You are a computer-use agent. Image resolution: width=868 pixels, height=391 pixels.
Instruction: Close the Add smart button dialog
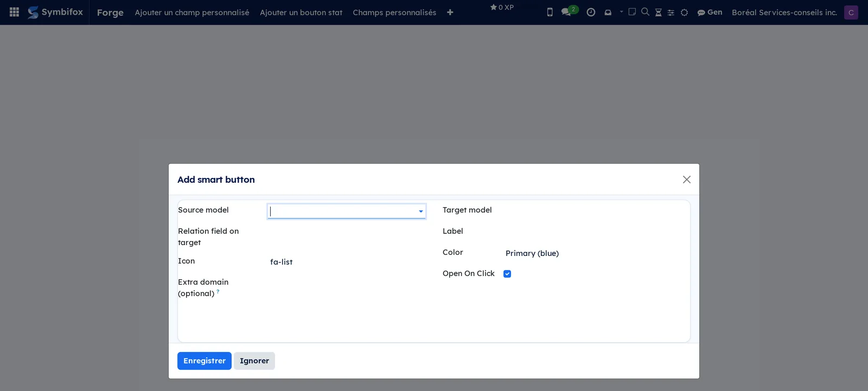click(x=686, y=180)
